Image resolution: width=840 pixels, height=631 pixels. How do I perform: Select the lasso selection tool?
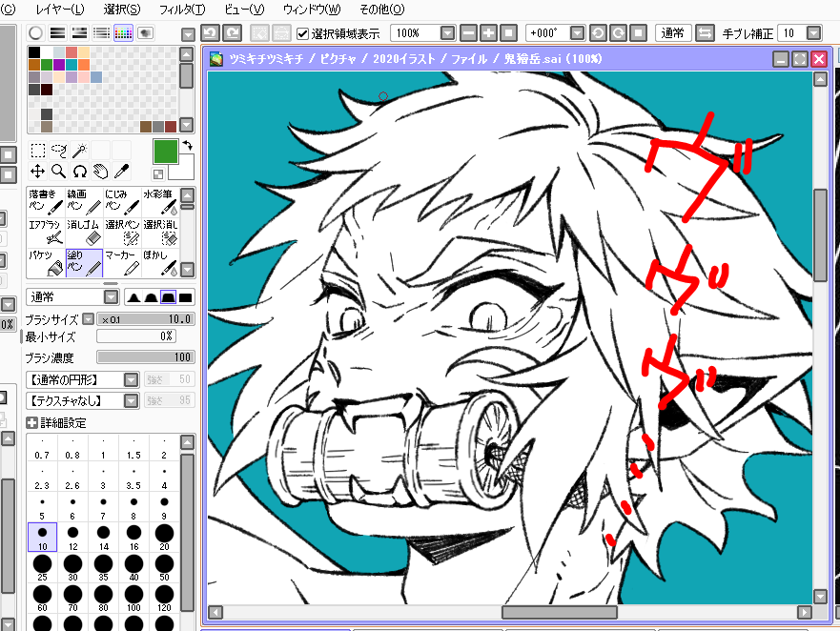tap(58, 150)
